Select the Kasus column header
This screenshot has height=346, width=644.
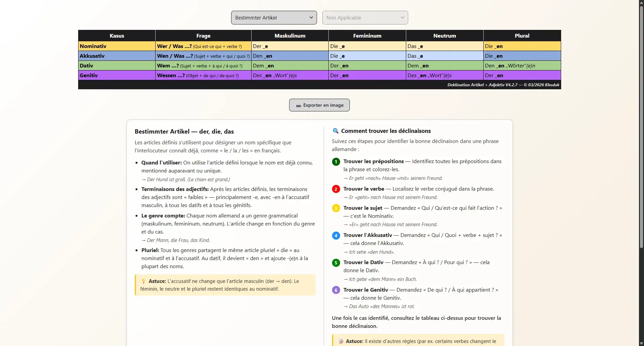coord(117,36)
